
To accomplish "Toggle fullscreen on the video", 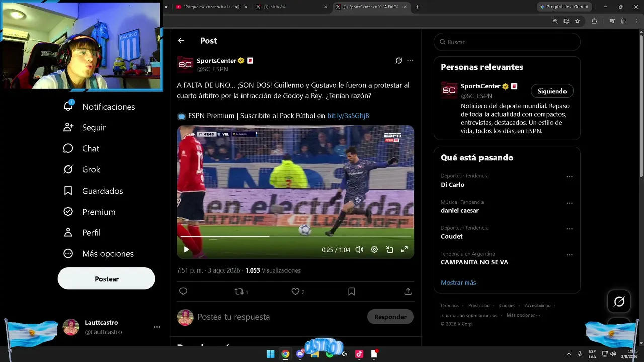I will coord(404,249).
